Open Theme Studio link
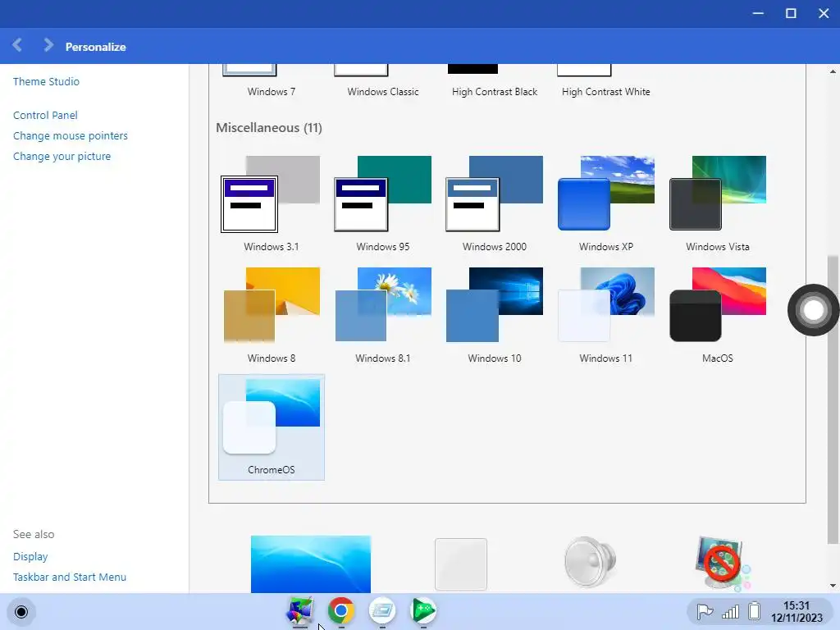840x630 pixels. (x=46, y=81)
